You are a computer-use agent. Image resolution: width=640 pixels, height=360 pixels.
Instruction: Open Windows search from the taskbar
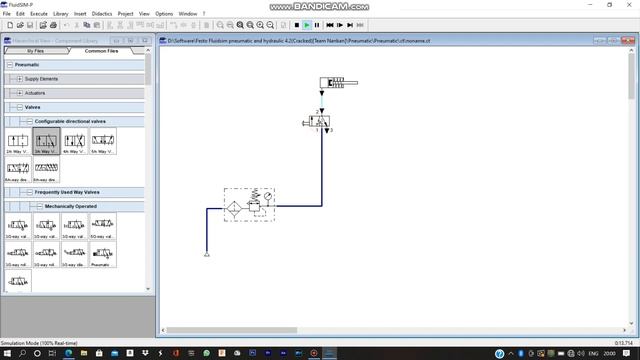(22, 353)
